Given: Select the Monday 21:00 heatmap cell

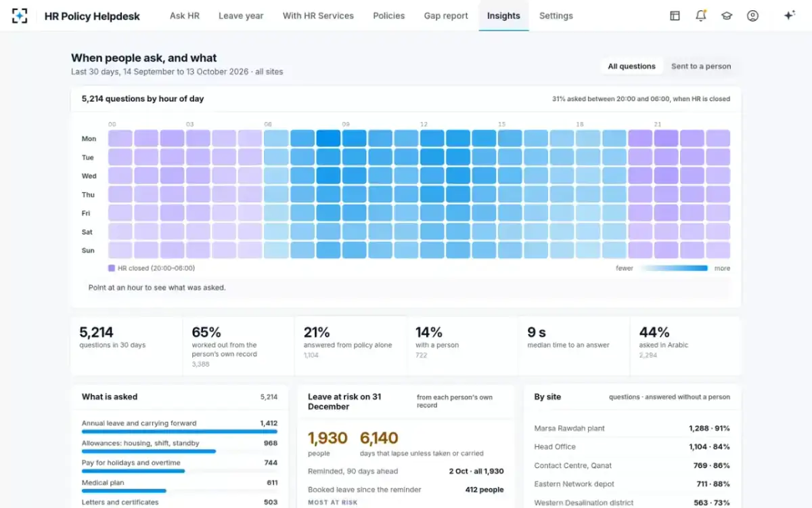Looking at the screenshot, I should pyautogui.click(x=666, y=139).
